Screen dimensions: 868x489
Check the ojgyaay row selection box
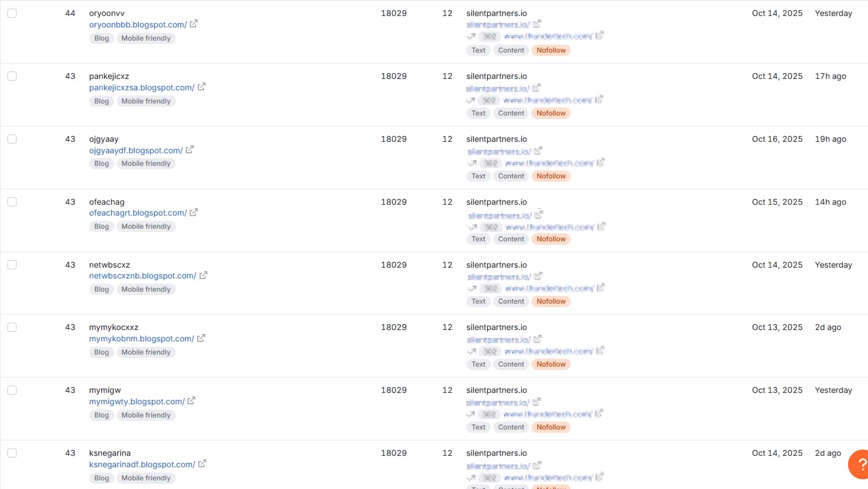point(13,138)
